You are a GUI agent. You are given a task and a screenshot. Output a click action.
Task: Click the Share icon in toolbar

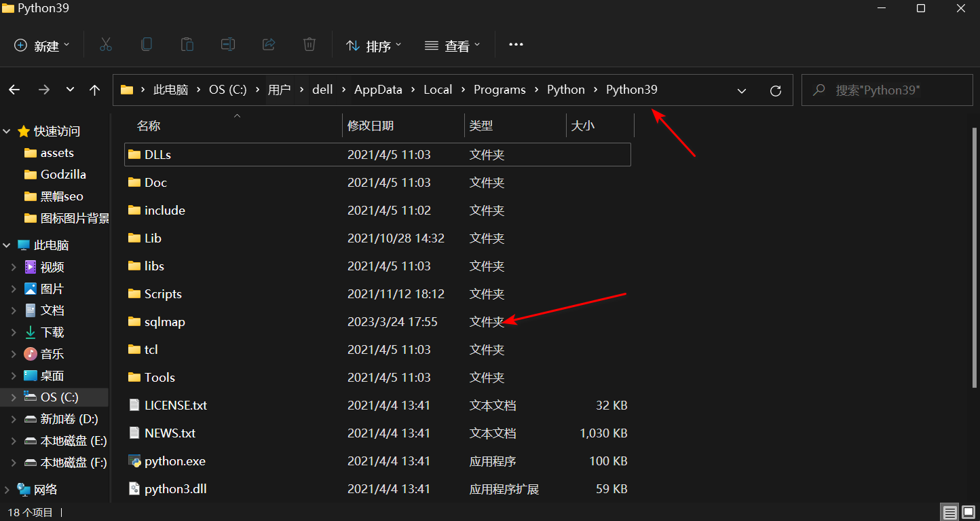(x=269, y=45)
